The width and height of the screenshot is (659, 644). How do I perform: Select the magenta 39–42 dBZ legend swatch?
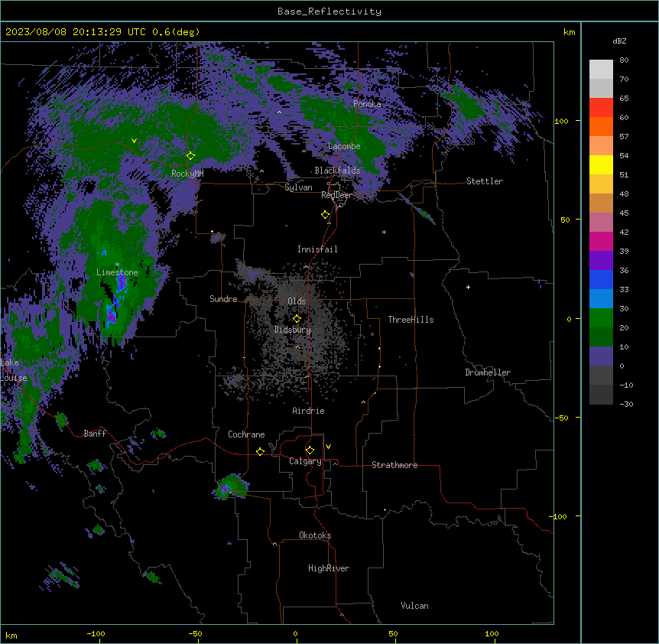coord(601,241)
